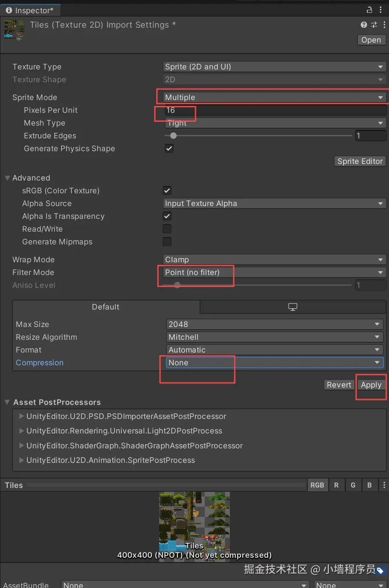The height and width of the screenshot is (588, 389).
Task: Select the Default platform tab
Action: coord(106,307)
